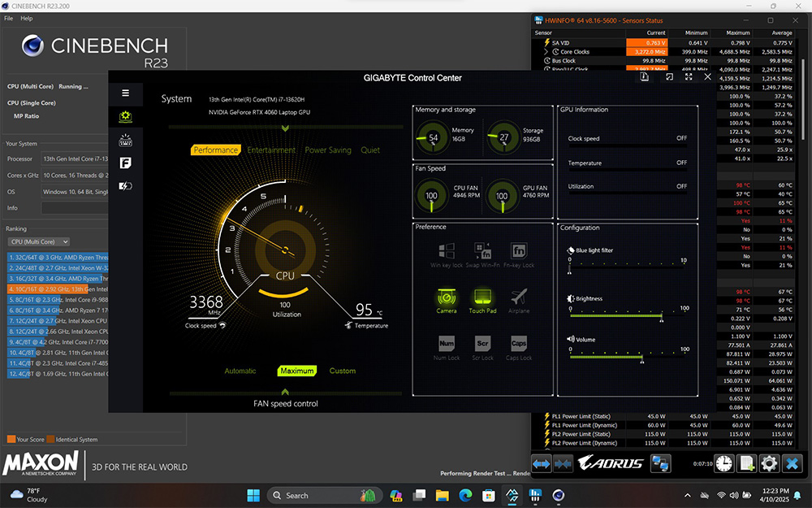The width and height of the screenshot is (812, 508).
Task: Show hidden system tray icons chevron
Action: click(x=687, y=496)
